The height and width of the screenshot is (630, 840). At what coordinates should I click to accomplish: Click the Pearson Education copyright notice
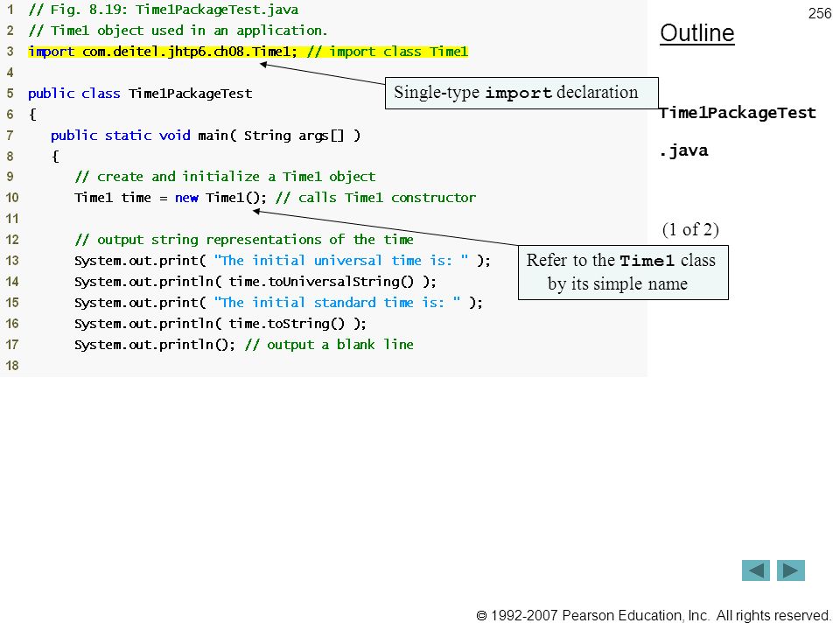[653, 615]
